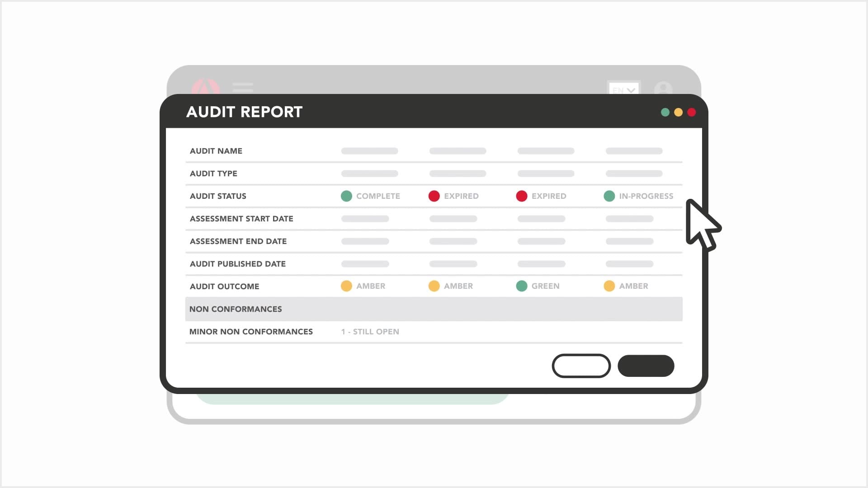Select the second EXPIRED status indicator
The width and height of the screenshot is (868, 488).
pyautogui.click(x=522, y=196)
